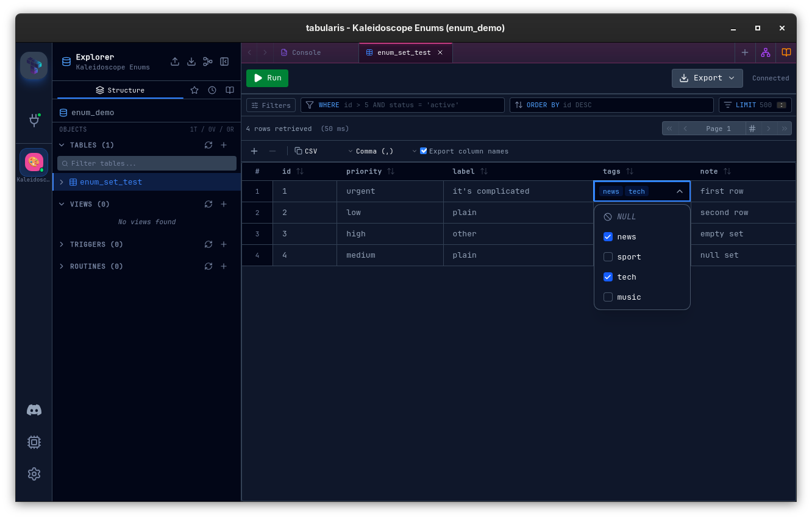The height and width of the screenshot is (519, 812).
Task: Add a new routine with plus icon
Action: [x=224, y=266]
